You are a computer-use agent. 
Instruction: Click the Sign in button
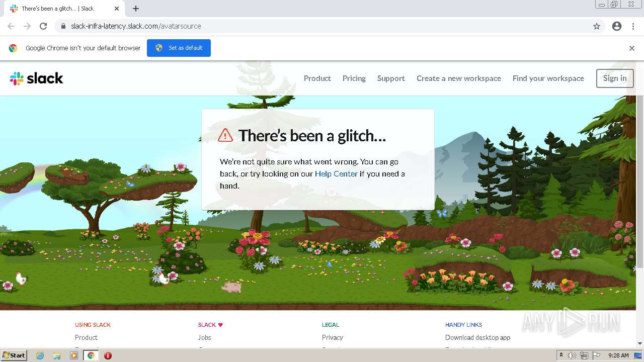(615, 78)
